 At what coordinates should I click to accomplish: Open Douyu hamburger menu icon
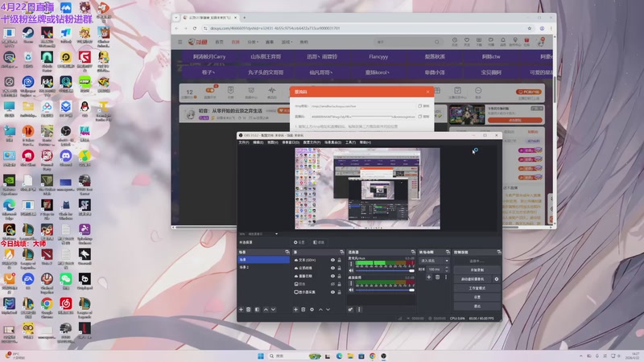point(180,42)
